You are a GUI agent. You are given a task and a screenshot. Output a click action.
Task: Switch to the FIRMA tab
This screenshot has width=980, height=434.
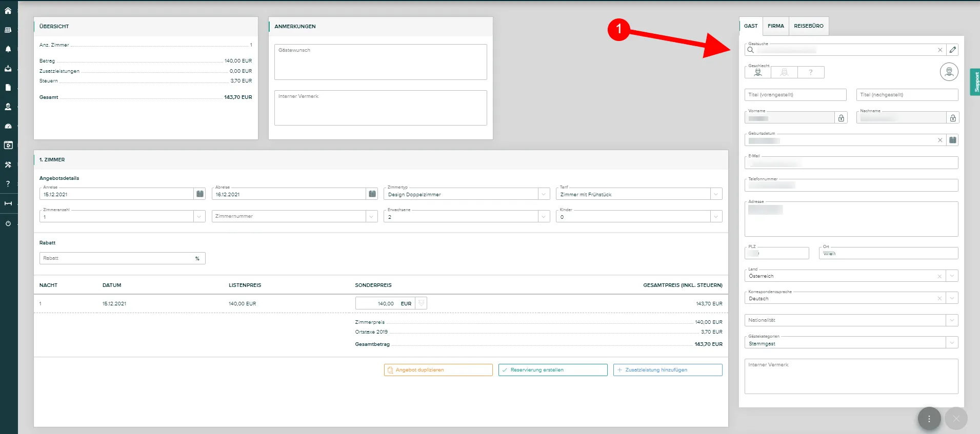tap(775, 26)
